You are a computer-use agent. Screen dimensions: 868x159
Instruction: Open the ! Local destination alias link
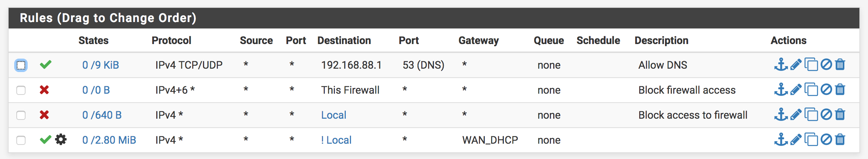(336, 140)
